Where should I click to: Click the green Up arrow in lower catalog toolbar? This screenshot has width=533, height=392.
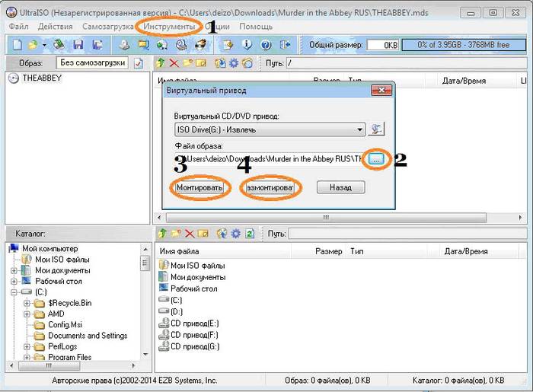pyautogui.click(x=161, y=234)
